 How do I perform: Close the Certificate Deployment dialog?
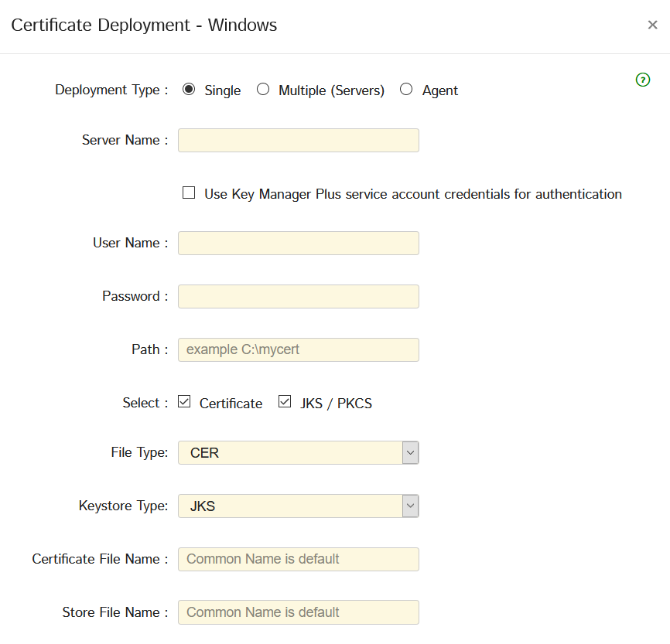click(x=652, y=25)
